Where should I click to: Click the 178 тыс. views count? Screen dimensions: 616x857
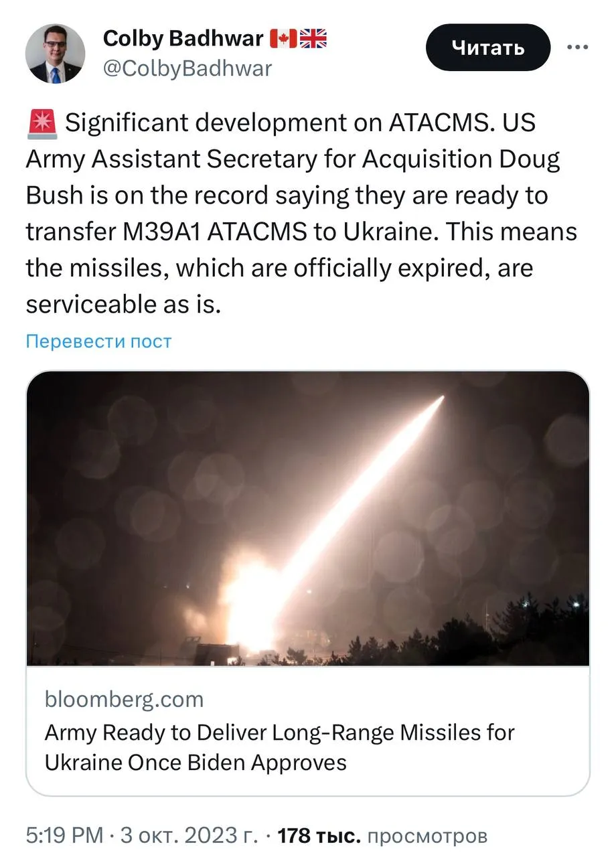pyautogui.click(x=319, y=836)
